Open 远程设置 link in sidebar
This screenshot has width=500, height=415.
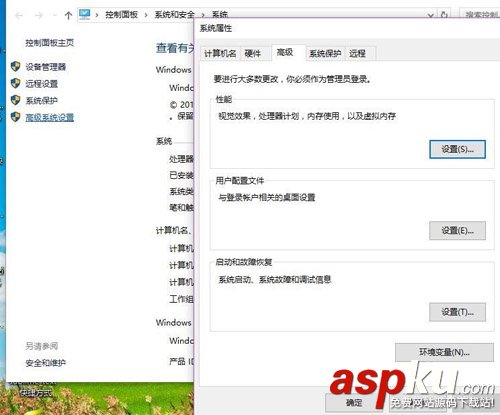[x=42, y=83]
